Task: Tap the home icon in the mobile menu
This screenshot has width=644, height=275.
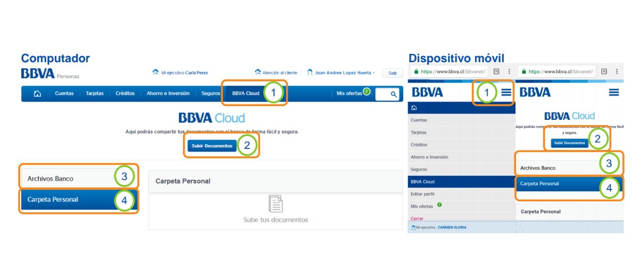Action: pos(413,108)
